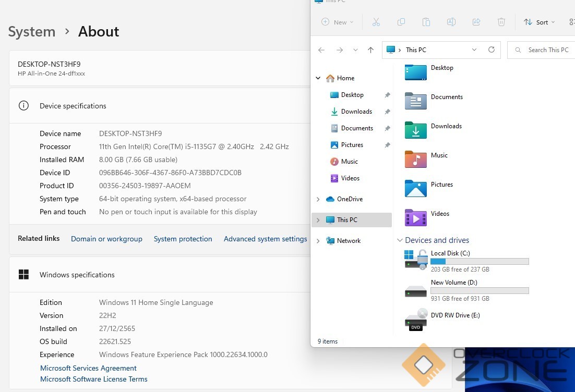Image resolution: width=575 pixels, height=392 pixels.
Task: Click the Share icon in toolbar
Action: (476, 22)
